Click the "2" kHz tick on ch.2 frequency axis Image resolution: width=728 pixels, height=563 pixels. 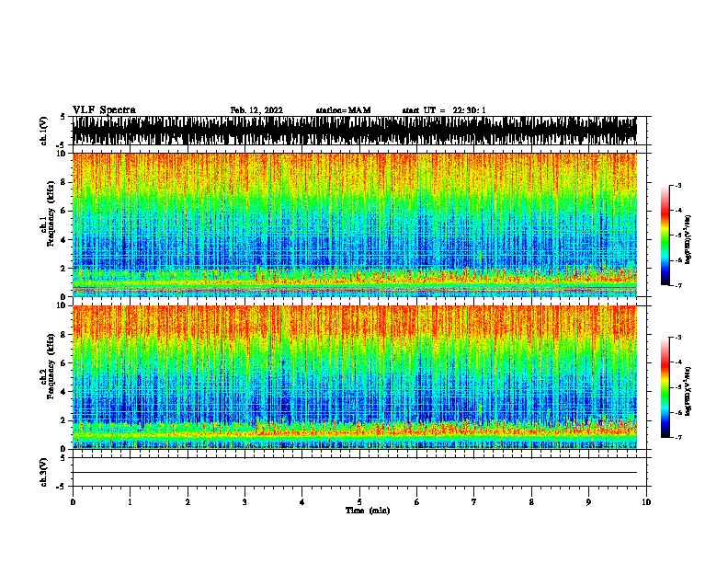pyautogui.click(x=64, y=420)
